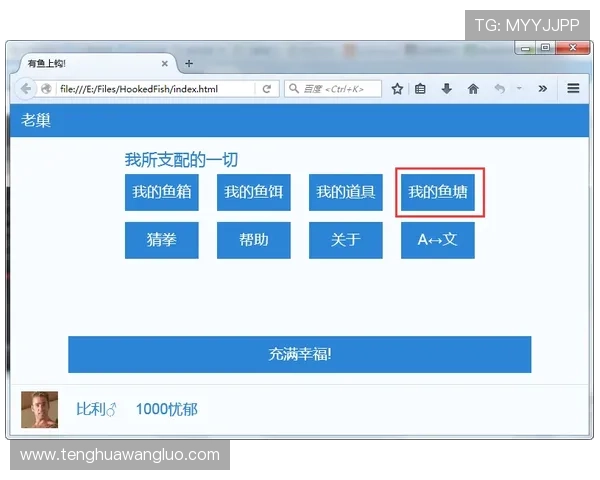Viewport: 600px width, 480px height.
Task: Click the 老巢 header title
Action: pos(36,120)
